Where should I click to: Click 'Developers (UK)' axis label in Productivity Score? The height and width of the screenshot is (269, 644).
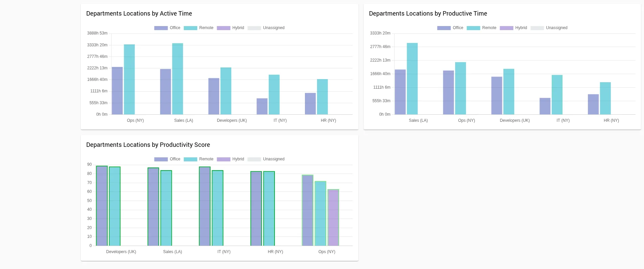tap(121, 252)
